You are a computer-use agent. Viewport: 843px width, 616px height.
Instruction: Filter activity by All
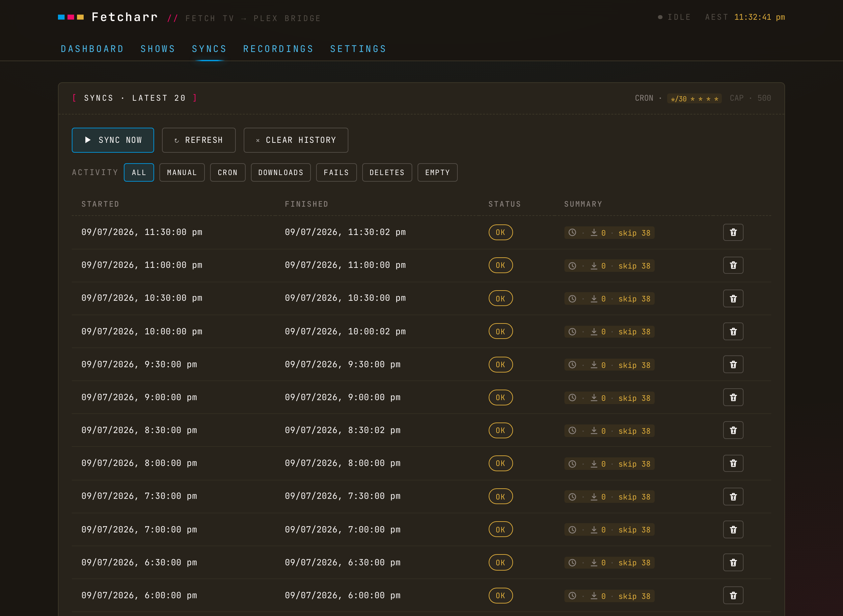pyautogui.click(x=139, y=172)
